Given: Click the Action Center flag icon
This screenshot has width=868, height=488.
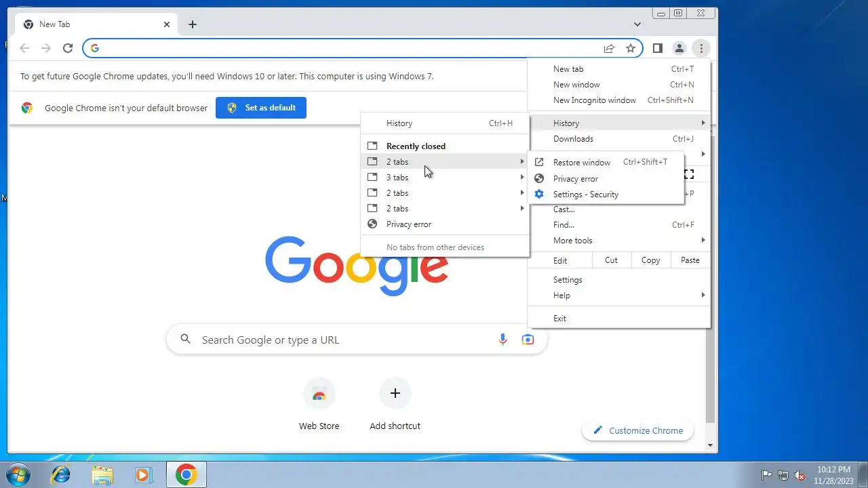Looking at the screenshot, I should click(x=766, y=475).
